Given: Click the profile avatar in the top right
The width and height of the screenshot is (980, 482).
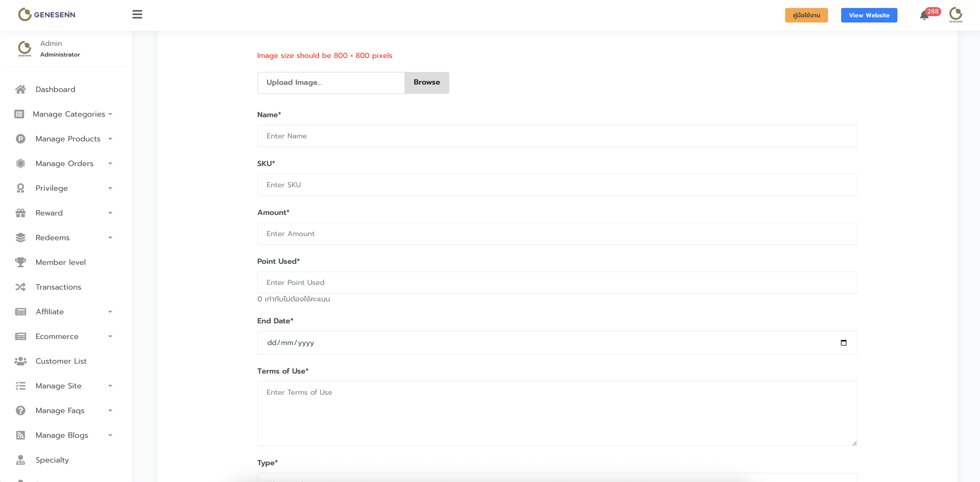Looking at the screenshot, I should coord(955,15).
